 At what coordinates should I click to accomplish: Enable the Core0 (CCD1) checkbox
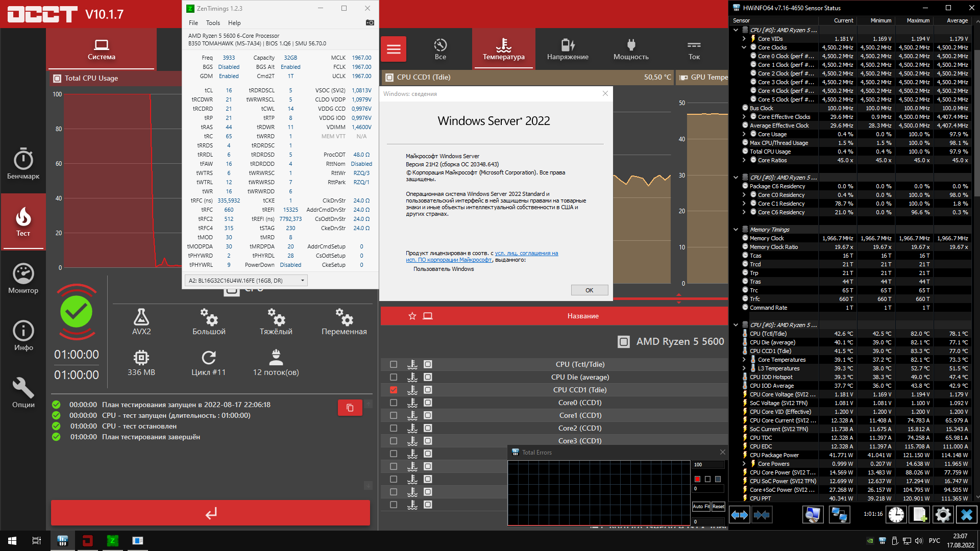pos(394,403)
